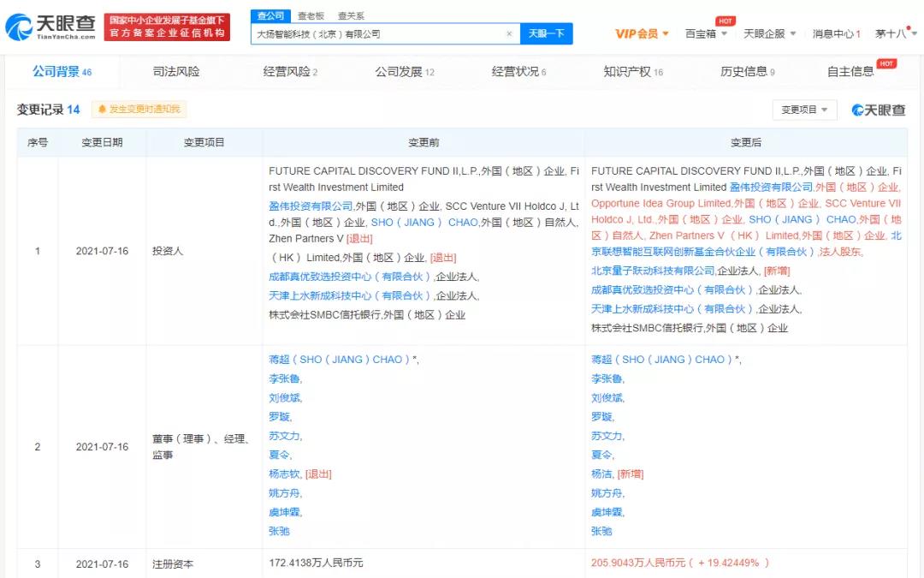Click the official credit agency red banner
924x578 pixels.
[167, 27]
